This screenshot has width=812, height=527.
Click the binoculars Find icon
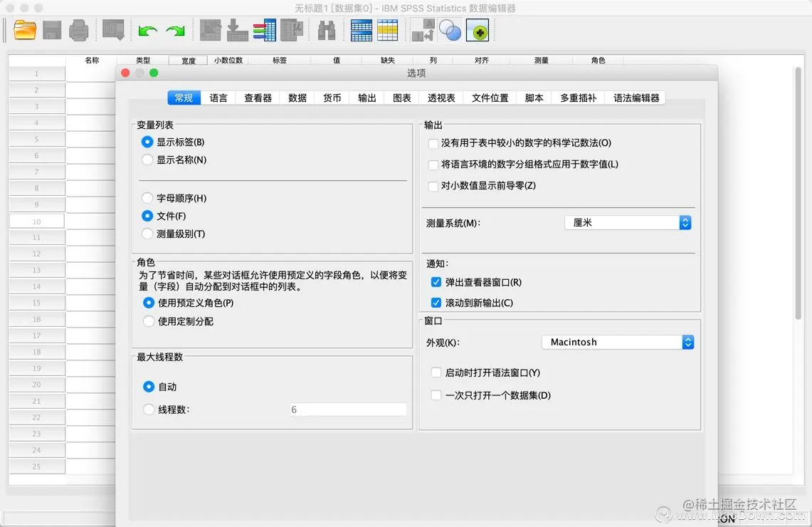click(x=326, y=30)
